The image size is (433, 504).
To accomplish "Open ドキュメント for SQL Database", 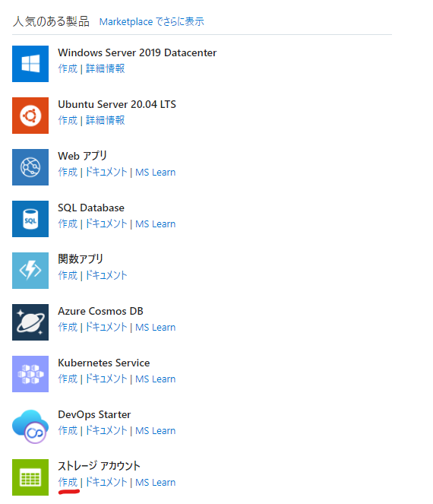I will 106,223.
